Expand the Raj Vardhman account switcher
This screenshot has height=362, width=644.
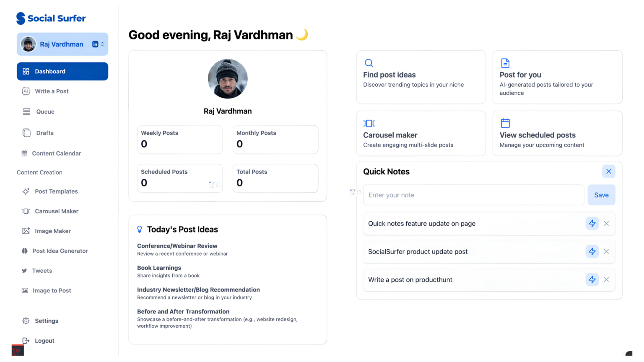pyautogui.click(x=102, y=44)
